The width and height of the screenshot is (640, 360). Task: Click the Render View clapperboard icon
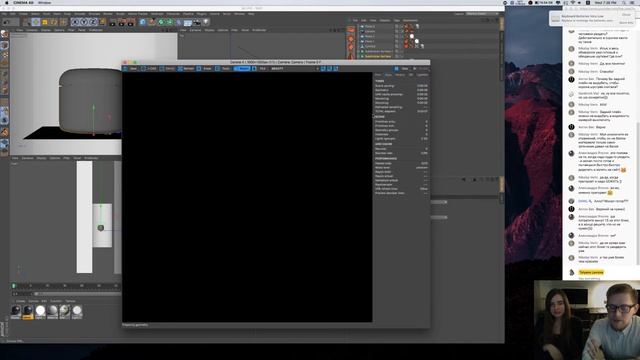(113, 22)
